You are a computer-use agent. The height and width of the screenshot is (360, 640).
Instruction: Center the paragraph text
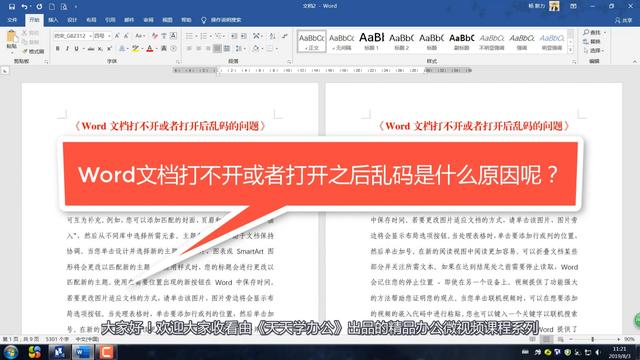pos(199,49)
